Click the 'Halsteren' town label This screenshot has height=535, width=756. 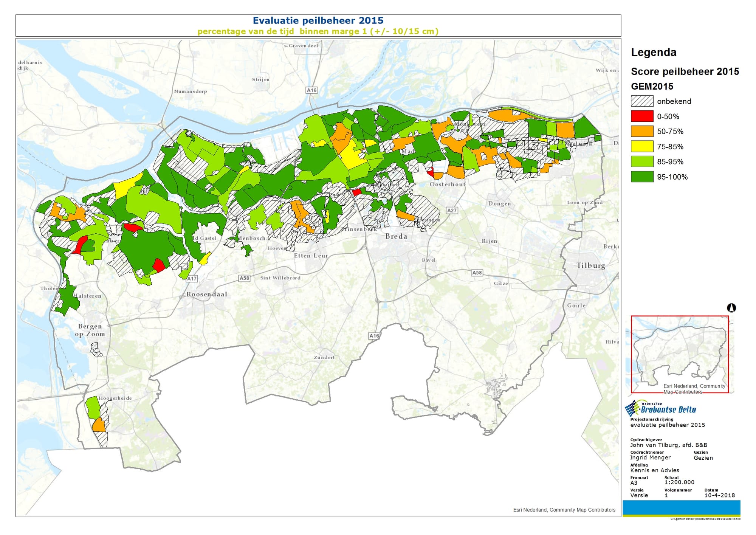tap(88, 296)
